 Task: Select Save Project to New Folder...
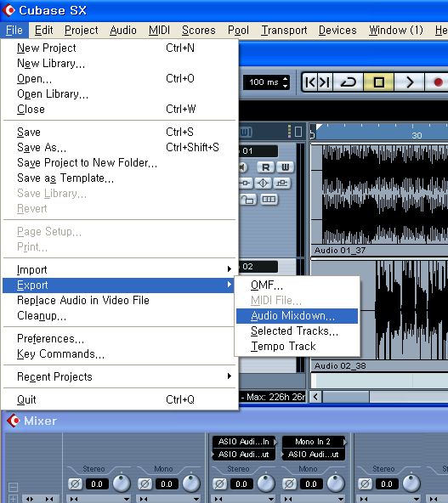(118, 163)
